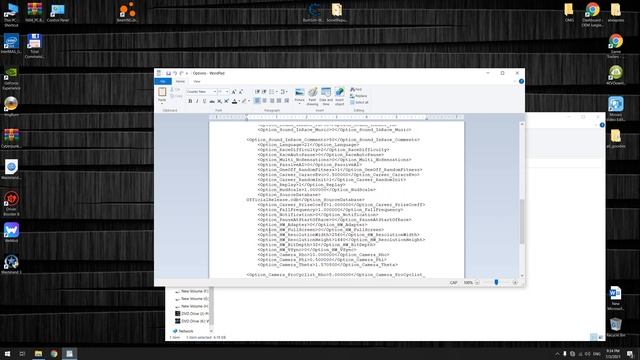Image resolution: width=640 pixels, height=360 pixels.
Task: Open File Explorer from the taskbar
Action: coord(38,353)
